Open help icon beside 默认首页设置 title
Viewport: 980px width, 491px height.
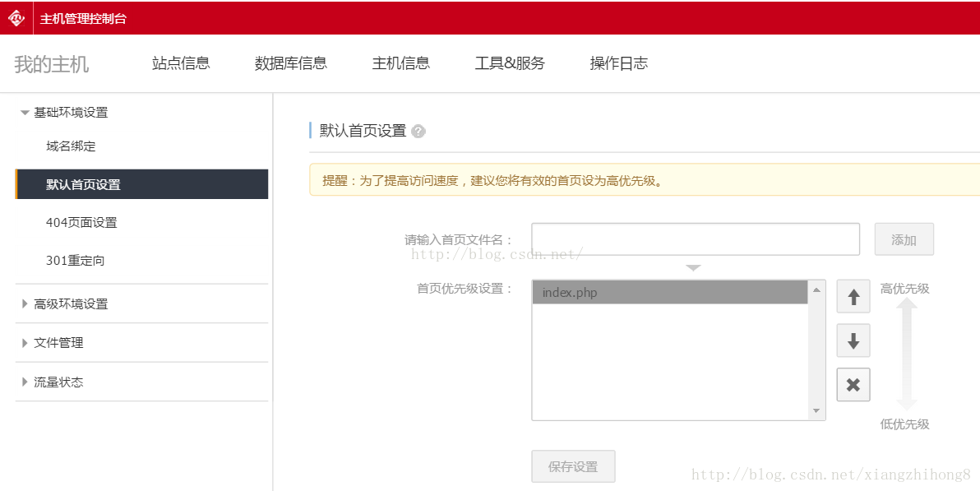(418, 132)
